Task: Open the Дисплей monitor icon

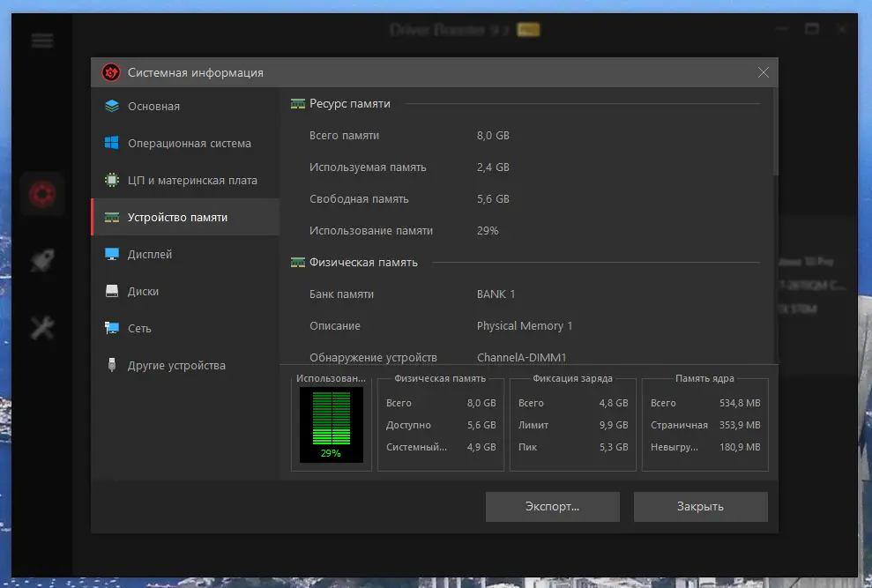Action: click(112, 254)
